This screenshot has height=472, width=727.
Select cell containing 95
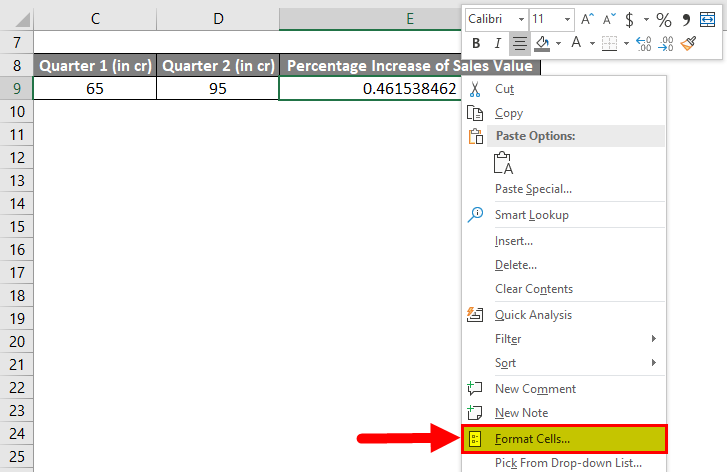tap(218, 88)
